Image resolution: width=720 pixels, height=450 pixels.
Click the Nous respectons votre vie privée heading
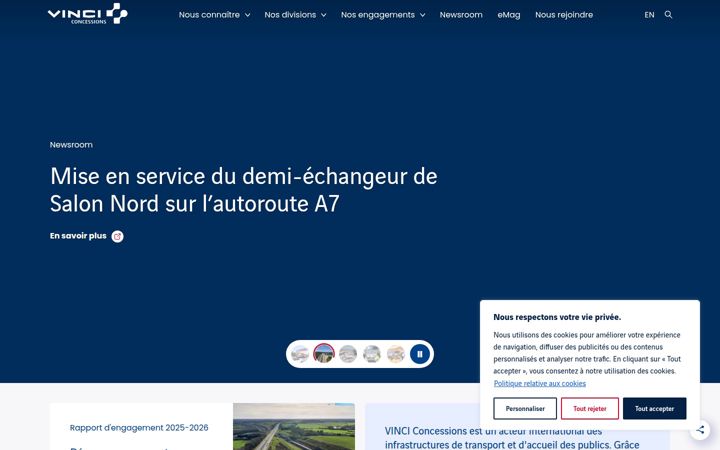[x=557, y=317]
